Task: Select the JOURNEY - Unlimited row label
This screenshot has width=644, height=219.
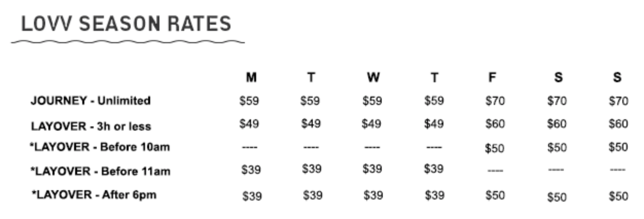Action: point(90,101)
